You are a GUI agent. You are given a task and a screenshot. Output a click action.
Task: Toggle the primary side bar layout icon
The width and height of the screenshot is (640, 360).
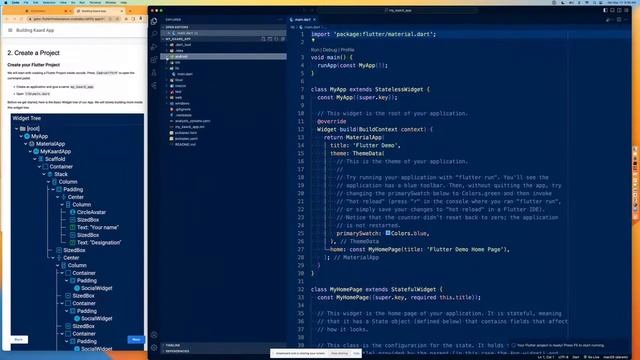click(605, 10)
